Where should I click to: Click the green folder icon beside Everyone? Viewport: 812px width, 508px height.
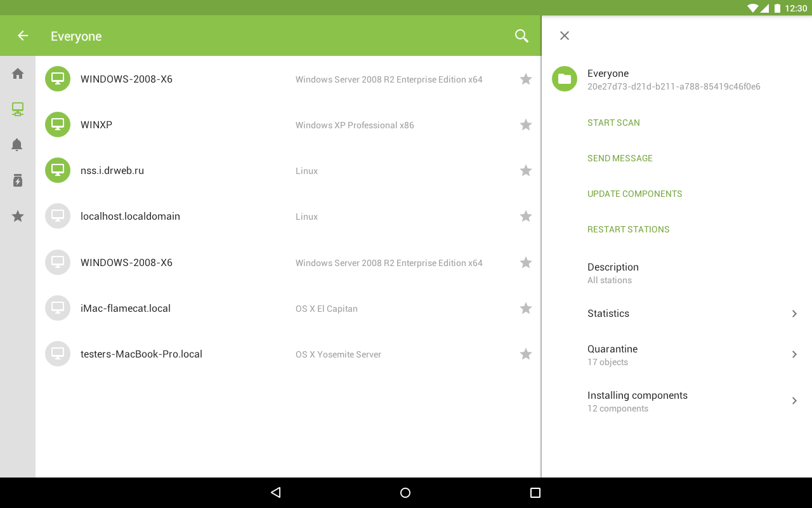click(565, 79)
